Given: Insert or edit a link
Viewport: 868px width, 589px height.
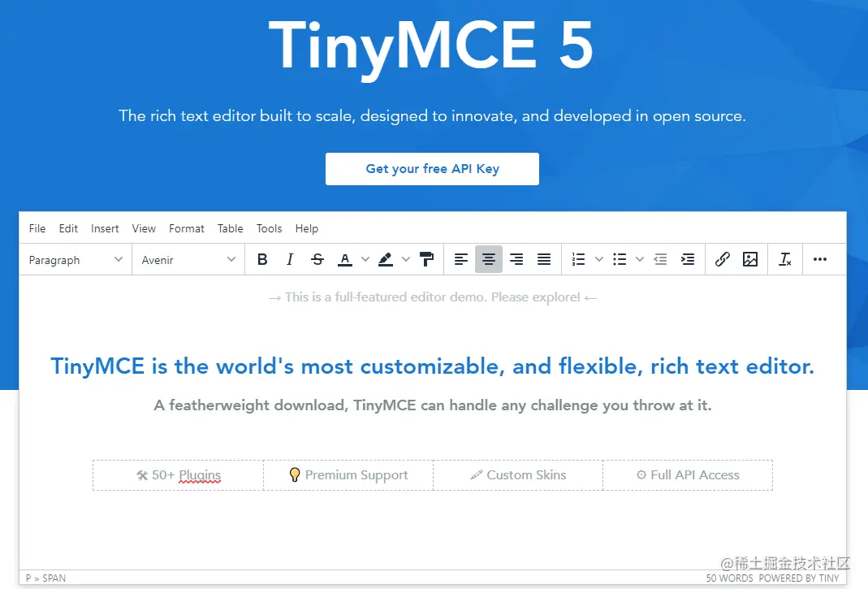Looking at the screenshot, I should pos(723,259).
